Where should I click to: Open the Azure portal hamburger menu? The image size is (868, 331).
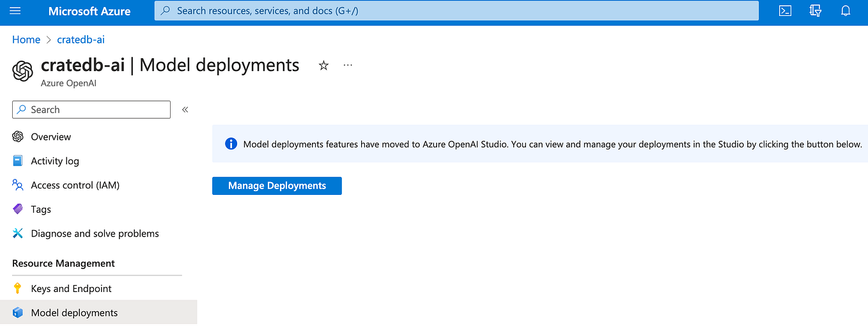tap(15, 11)
